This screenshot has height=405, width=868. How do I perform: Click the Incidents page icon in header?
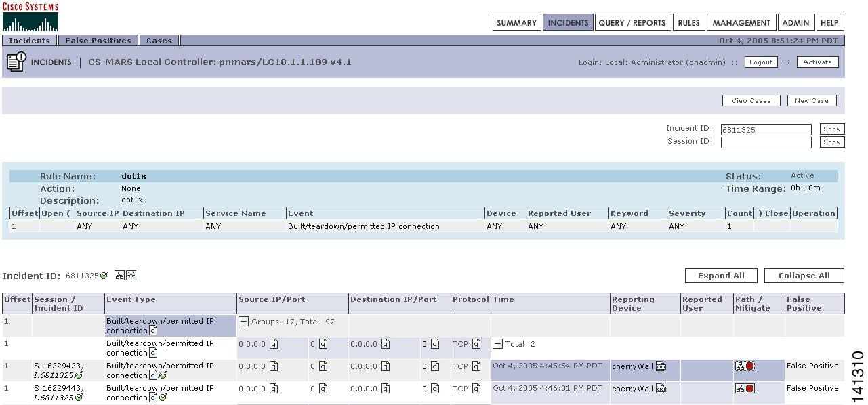point(16,62)
